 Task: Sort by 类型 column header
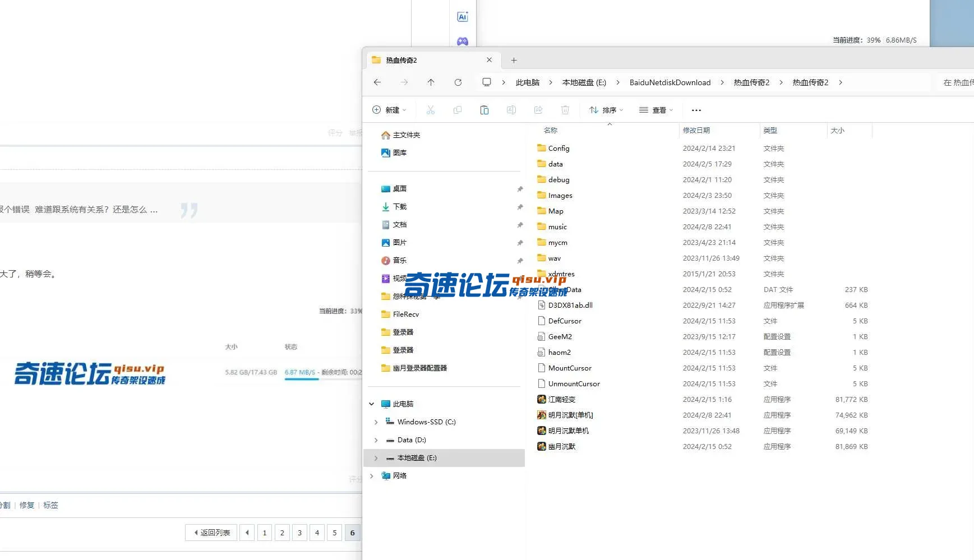click(770, 130)
